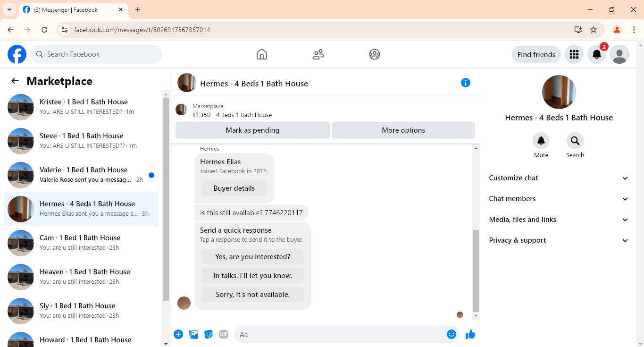Open Sly 1 Bed 1 Bath House chat

click(x=81, y=311)
